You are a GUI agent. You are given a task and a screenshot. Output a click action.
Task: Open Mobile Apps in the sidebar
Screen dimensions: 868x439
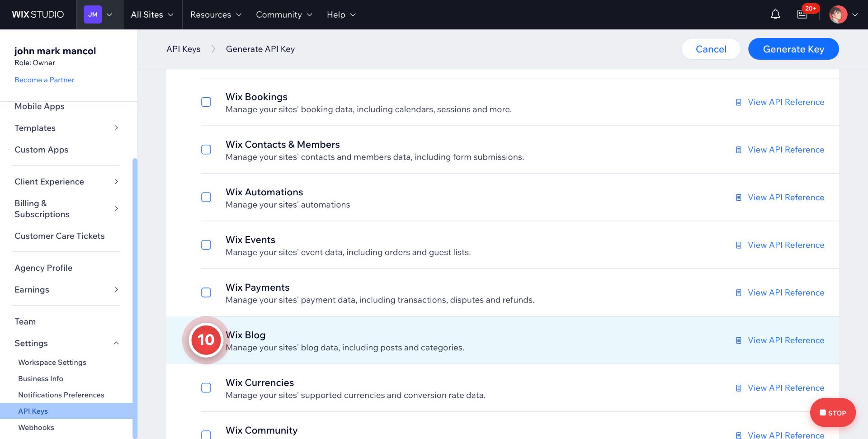(x=39, y=106)
